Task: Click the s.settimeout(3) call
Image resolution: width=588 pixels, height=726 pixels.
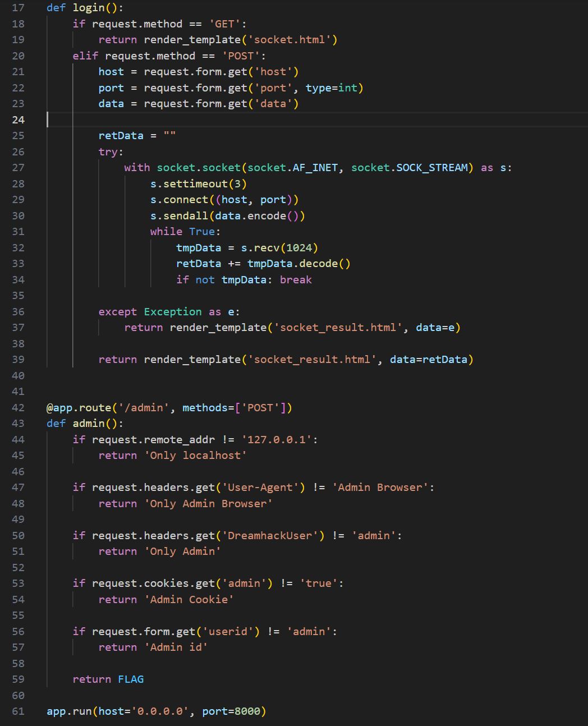Action: coord(199,183)
